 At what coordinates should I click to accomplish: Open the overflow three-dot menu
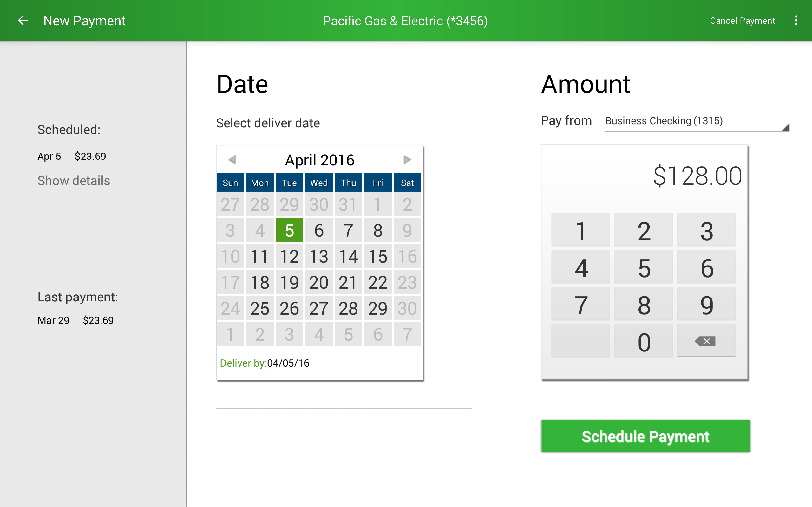796,21
